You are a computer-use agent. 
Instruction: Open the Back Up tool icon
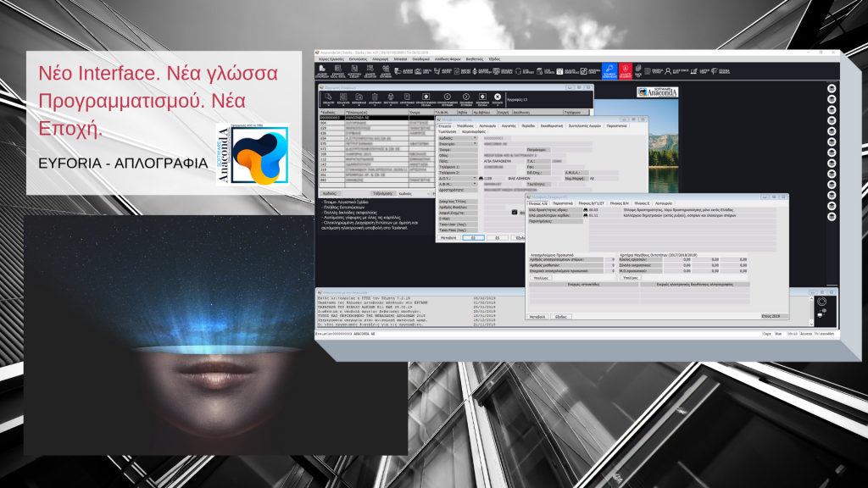tap(638, 71)
